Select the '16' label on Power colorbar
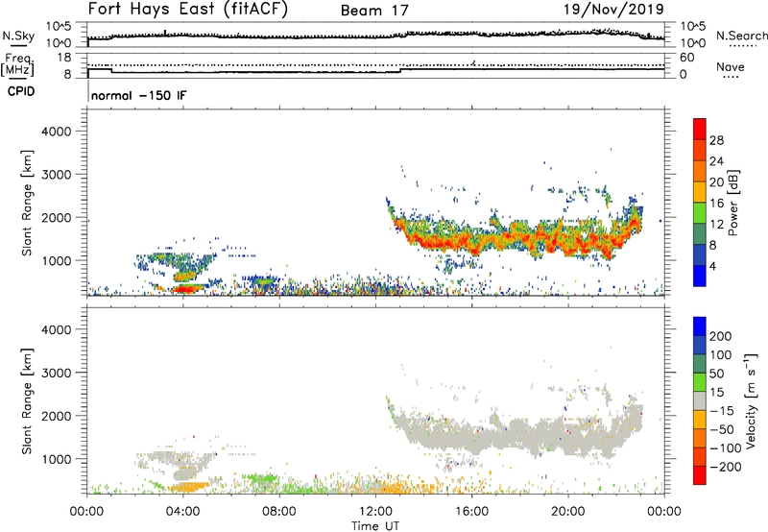This screenshot has height=532, width=768. click(716, 204)
